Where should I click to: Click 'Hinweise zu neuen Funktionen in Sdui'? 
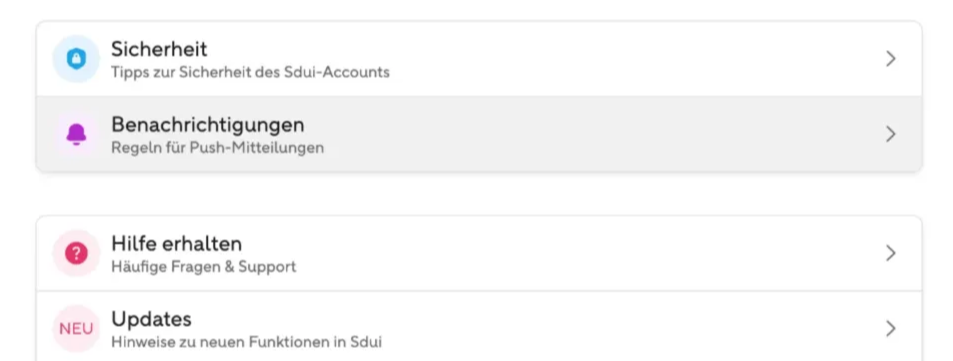point(247,342)
